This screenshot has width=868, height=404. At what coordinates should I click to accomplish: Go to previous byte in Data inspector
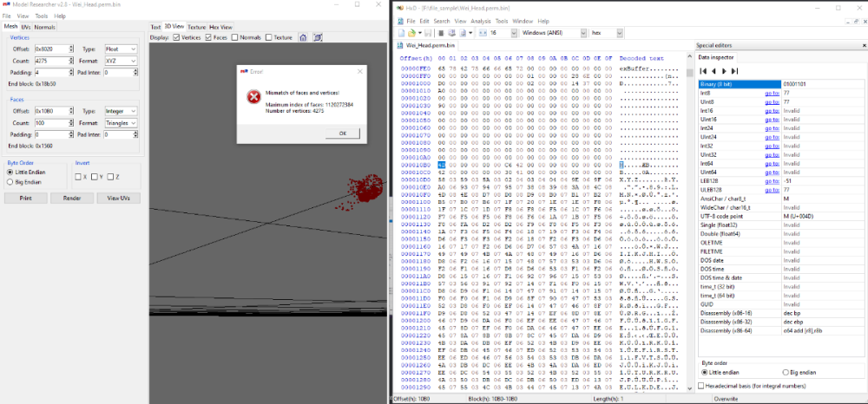[714, 71]
